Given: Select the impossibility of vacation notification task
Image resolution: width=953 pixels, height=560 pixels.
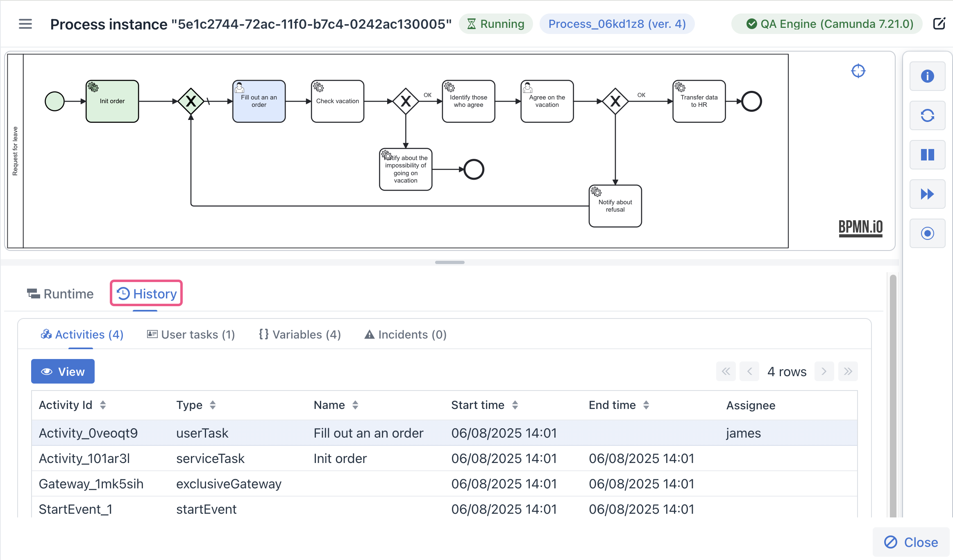Looking at the screenshot, I should [406, 169].
